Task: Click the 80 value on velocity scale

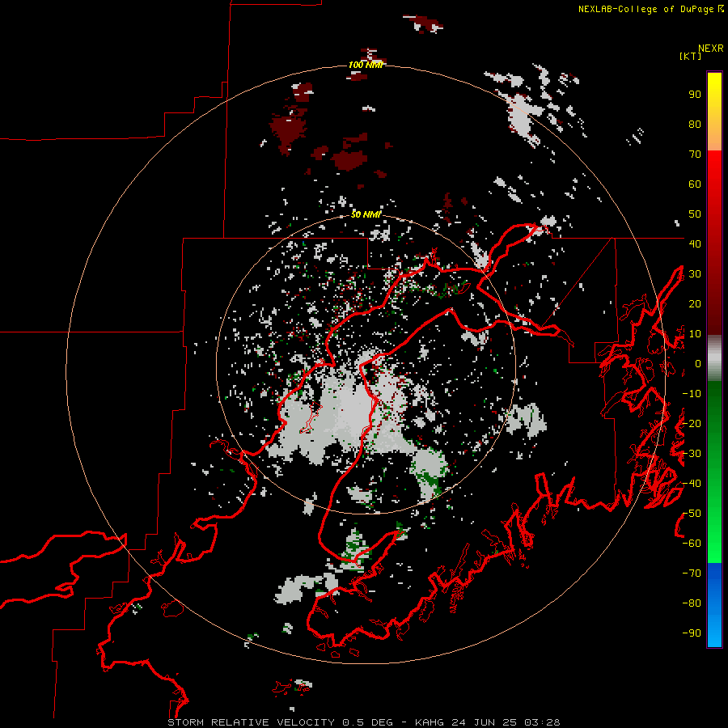Action: pyautogui.click(x=695, y=125)
